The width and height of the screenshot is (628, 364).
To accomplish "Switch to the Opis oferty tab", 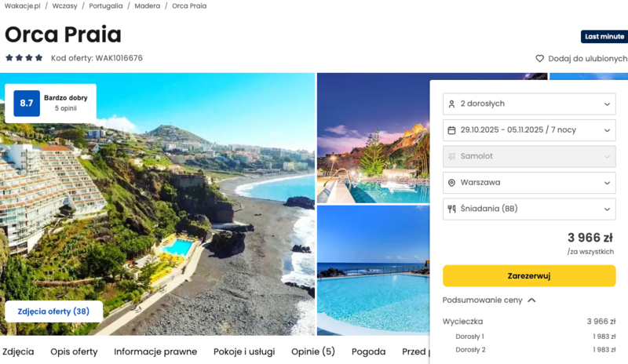I will pyautogui.click(x=74, y=351).
